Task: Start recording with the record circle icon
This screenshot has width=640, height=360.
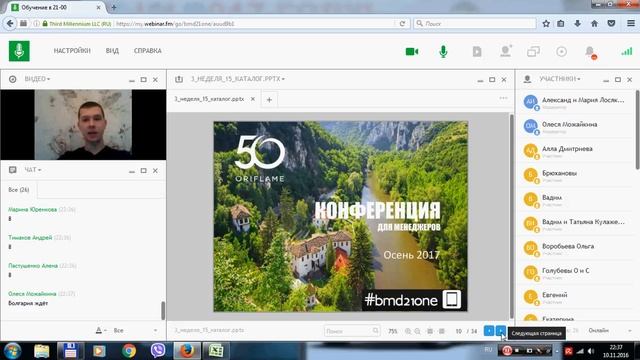Action: tap(562, 51)
